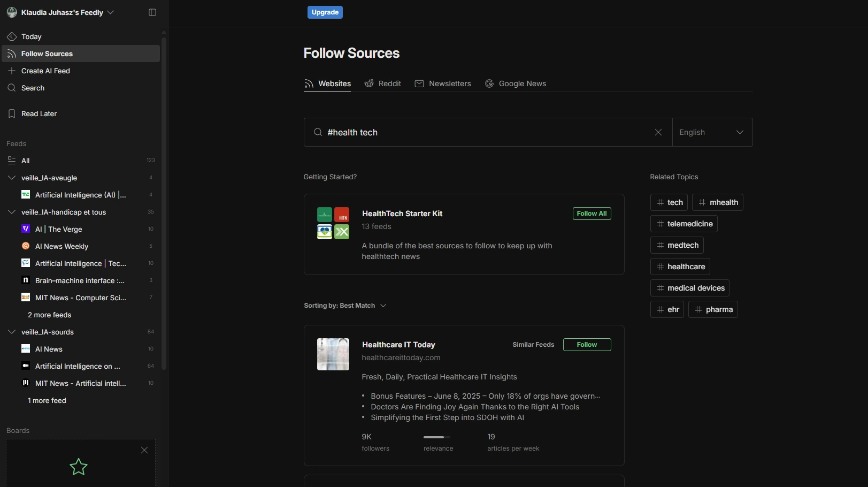Viewport: 868px width, 487px height.
Task: Click the Healthcare IT Today relevance bar
Action: [437, 437]
